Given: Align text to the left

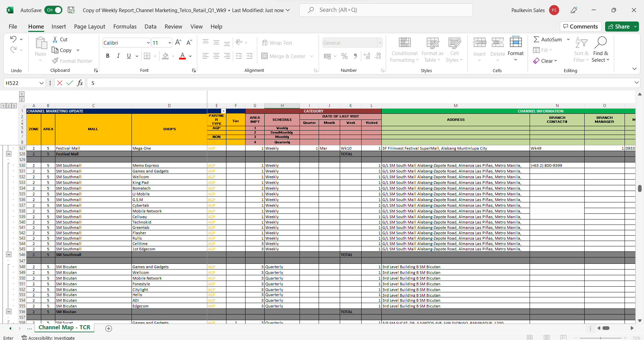Looking at the screenshot, I should tap(206, 56).
